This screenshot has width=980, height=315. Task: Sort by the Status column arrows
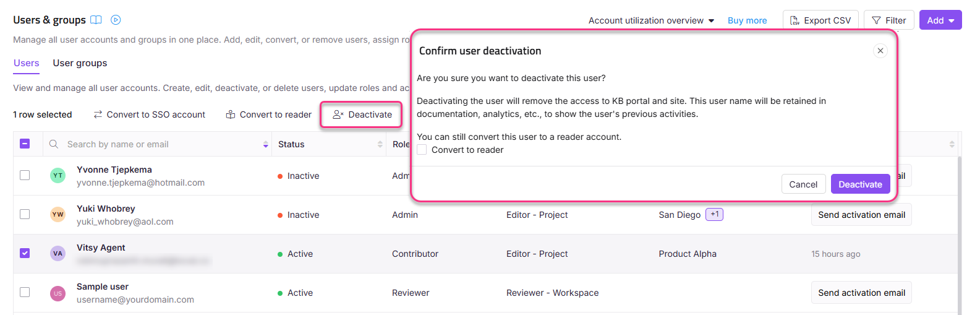[x=380, y=144]
